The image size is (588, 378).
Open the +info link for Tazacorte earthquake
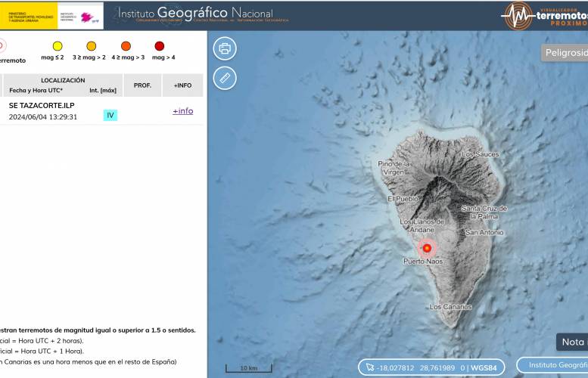coord(182,111)
